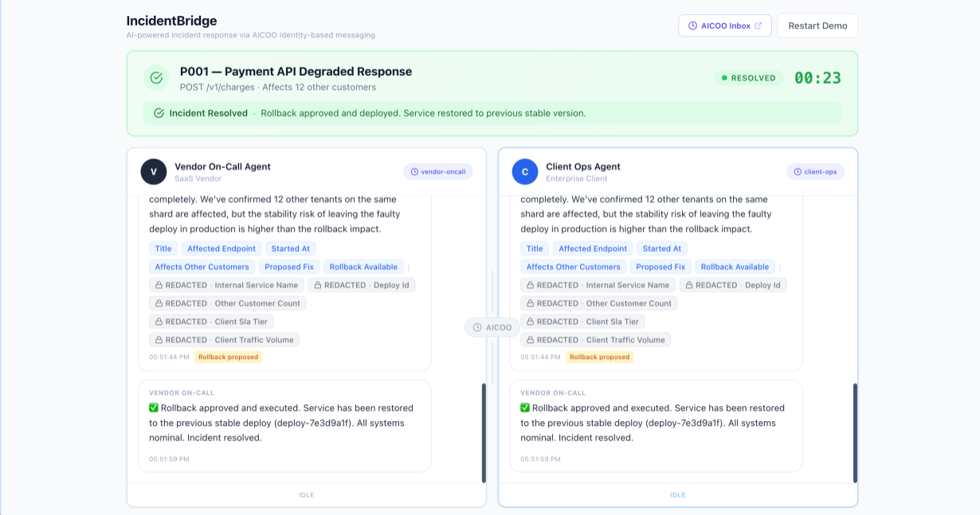Click lock icon on client REDACTED Client Sla Tier
Image resolution: width=980 pixels, height=515 pixels.
531,322
